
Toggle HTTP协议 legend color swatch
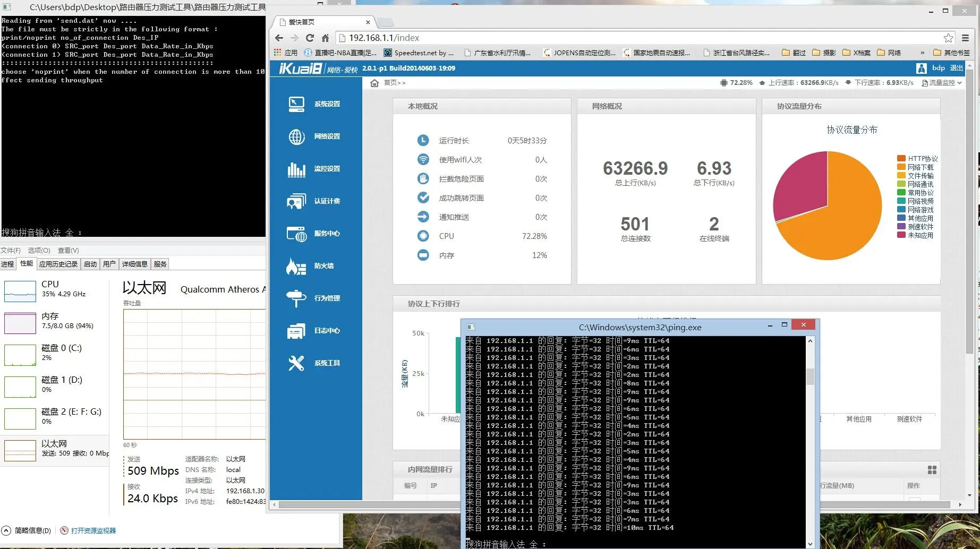click(x=901, y=159)
